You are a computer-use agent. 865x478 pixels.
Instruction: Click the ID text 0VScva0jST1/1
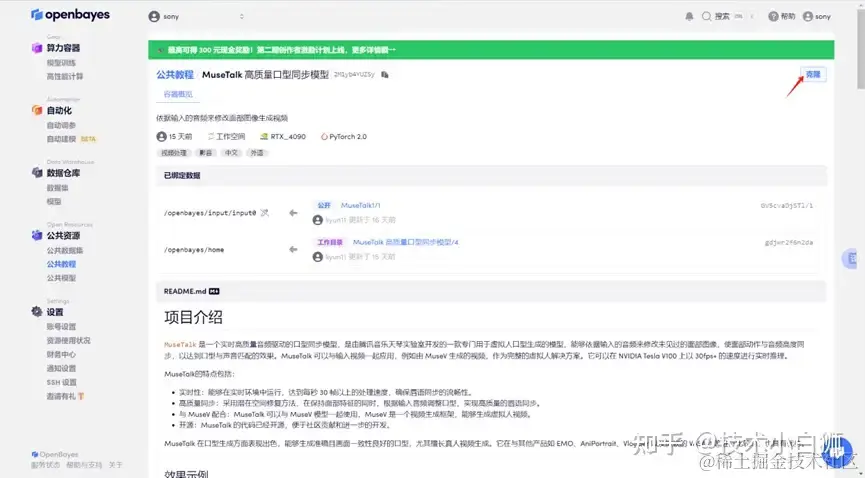pos(787,205)
